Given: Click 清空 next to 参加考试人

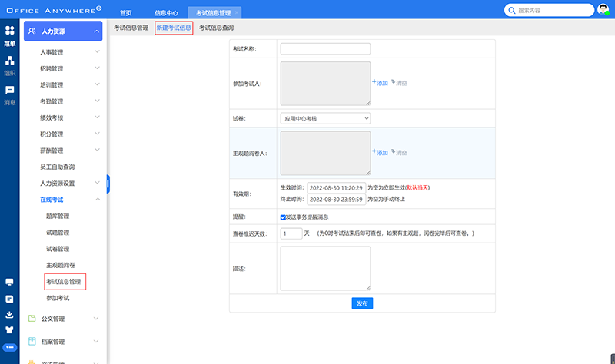Looking at the screenshot, I should pyautogui.click(x=399, y=83).
